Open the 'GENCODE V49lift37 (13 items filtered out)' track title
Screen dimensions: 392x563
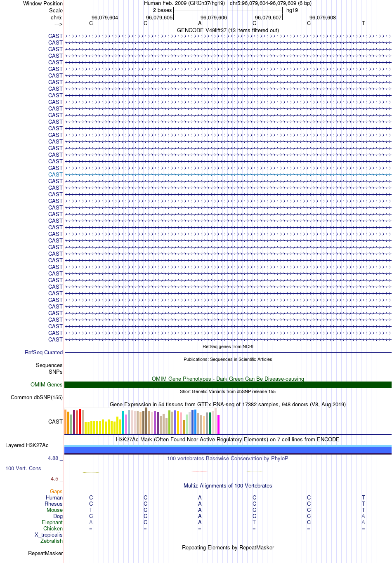pos(228,30)
